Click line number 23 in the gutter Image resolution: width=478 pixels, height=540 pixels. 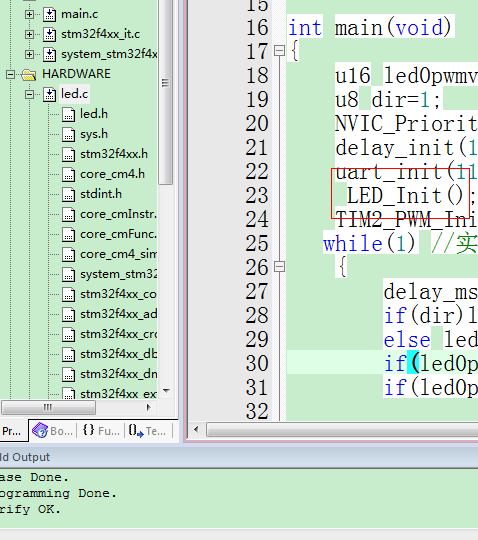[257, 195]
